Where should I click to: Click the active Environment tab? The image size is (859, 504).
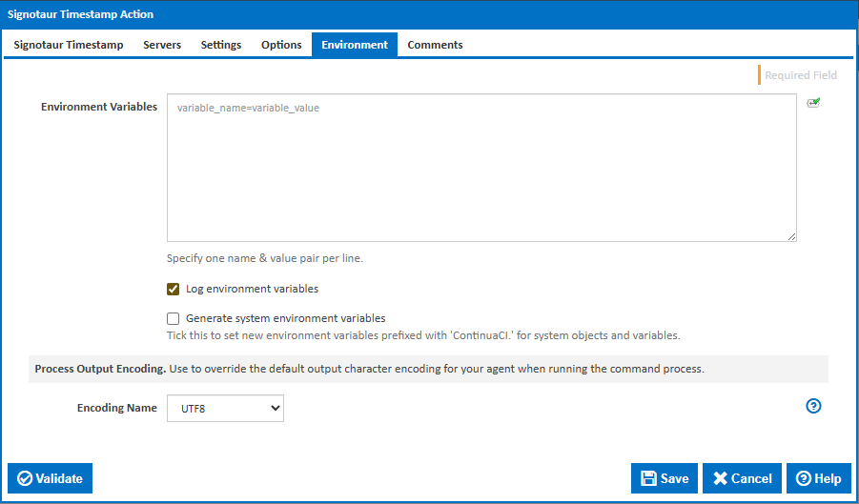coord(355,45)
